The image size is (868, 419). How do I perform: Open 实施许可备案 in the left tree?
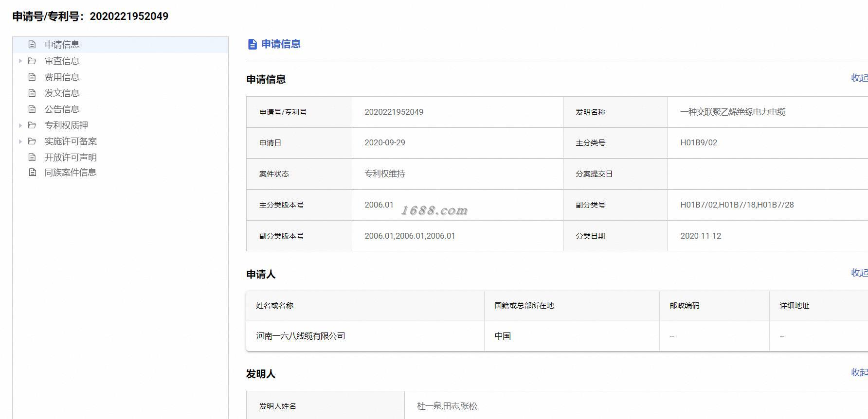(x=71, y=141)
